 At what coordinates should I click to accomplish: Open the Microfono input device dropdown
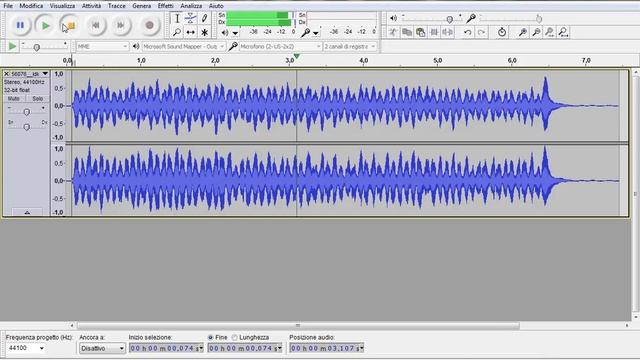[x=280, y=47]
